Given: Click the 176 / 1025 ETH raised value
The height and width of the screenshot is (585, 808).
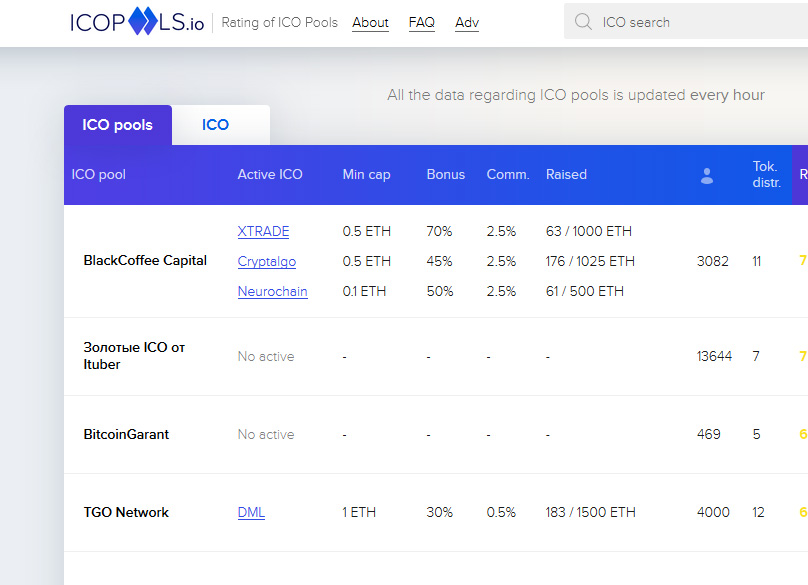Looking at the screenshot, I should pos(591,261).
